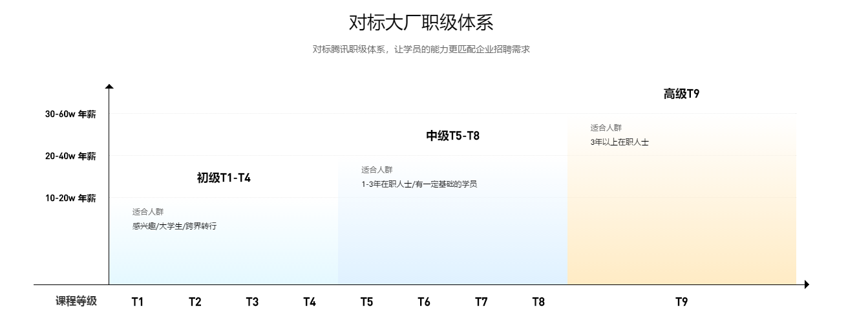This screenshot has width=868, height=331.
Task: Click the T1 course level label
Action: pyautogui.click(x=138, y=302)
